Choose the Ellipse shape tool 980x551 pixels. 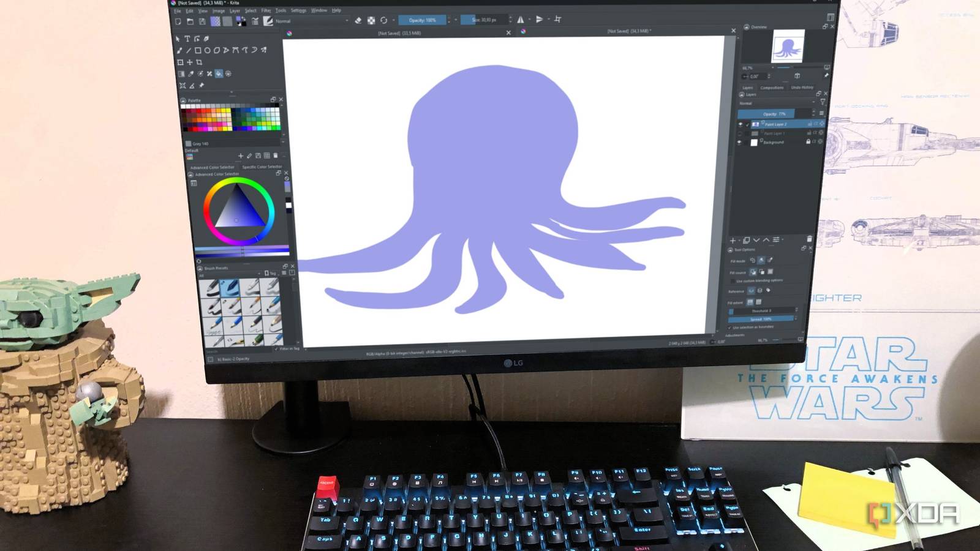click(x=207, y=51)
